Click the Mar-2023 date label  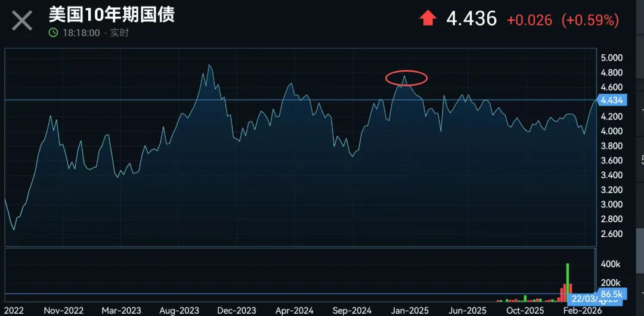121,310
